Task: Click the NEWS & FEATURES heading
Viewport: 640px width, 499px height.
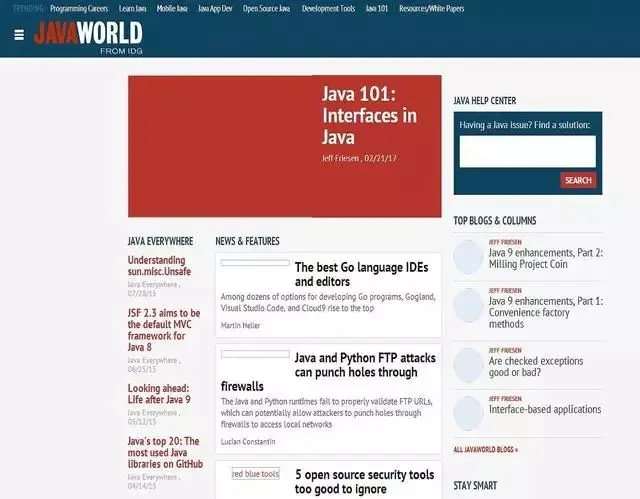Action: [247, 241]
